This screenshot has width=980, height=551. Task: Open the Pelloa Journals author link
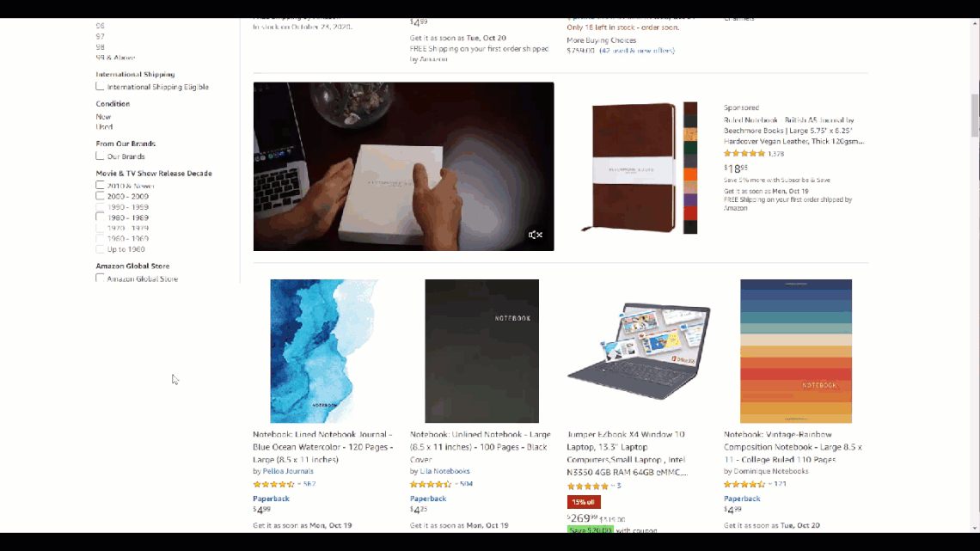pos(288,471)
